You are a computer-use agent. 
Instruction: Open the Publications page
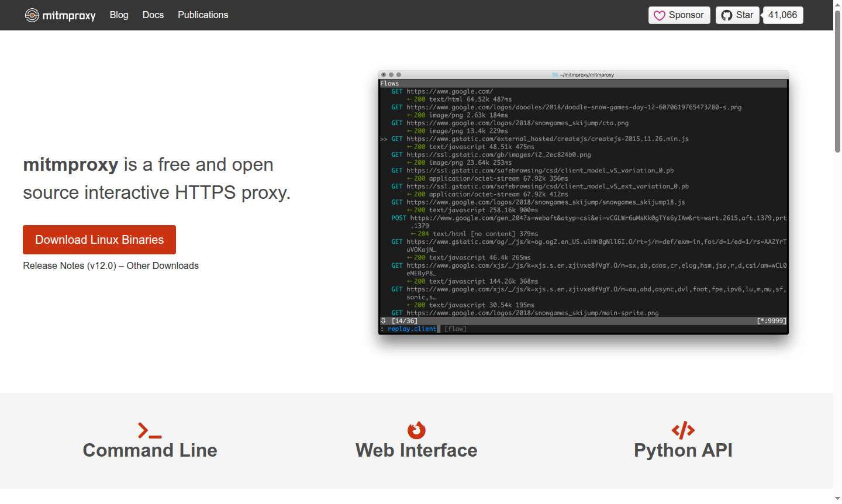[x=203, y=15]
